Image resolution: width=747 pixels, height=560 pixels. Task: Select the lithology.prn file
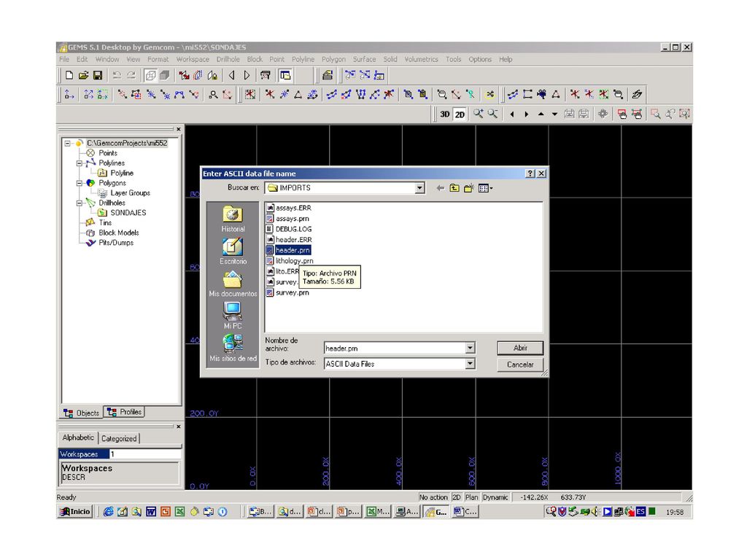point(290,261)
